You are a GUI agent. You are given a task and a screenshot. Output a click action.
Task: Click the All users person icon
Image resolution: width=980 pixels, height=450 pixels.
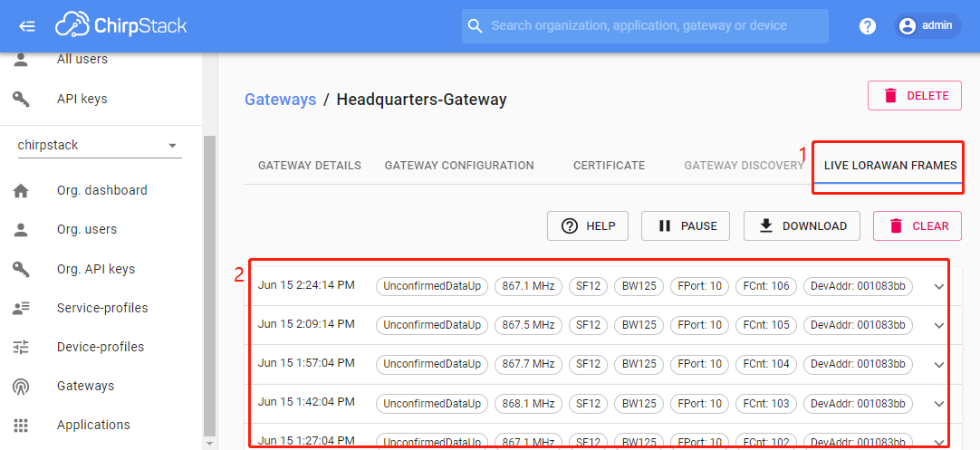tap(21, 60)
